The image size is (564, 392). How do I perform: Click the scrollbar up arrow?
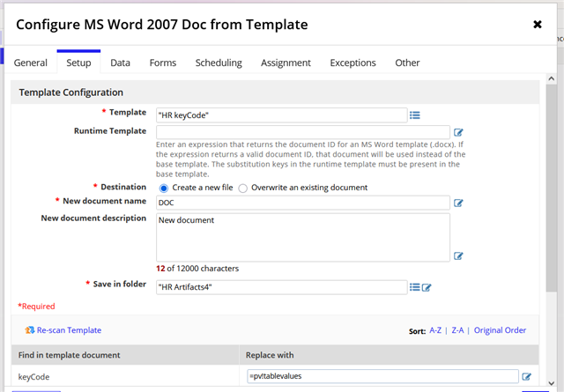(552, 78)
